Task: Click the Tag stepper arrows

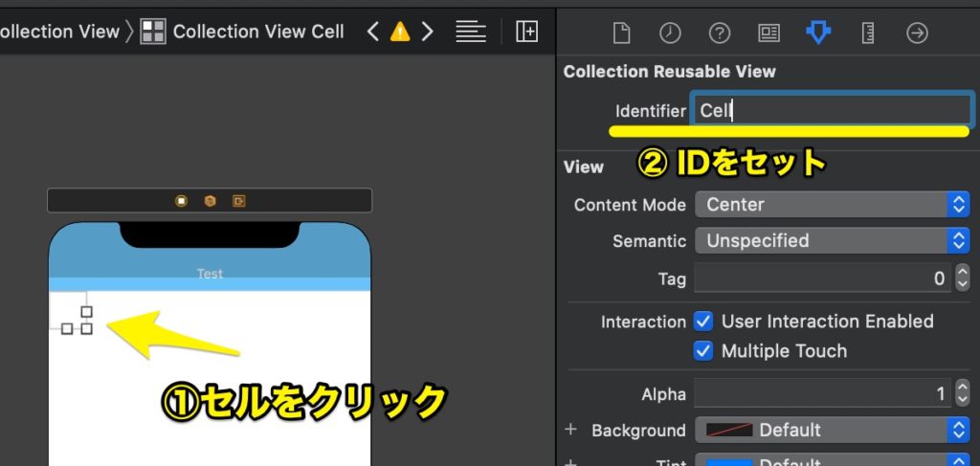Action: pyautogui.click(x=963, y=278)
